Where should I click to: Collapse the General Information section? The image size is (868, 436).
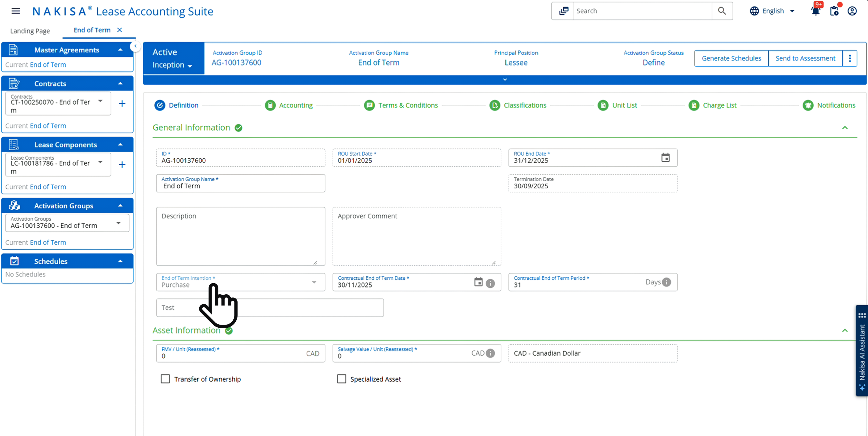(x=845, y=128)
